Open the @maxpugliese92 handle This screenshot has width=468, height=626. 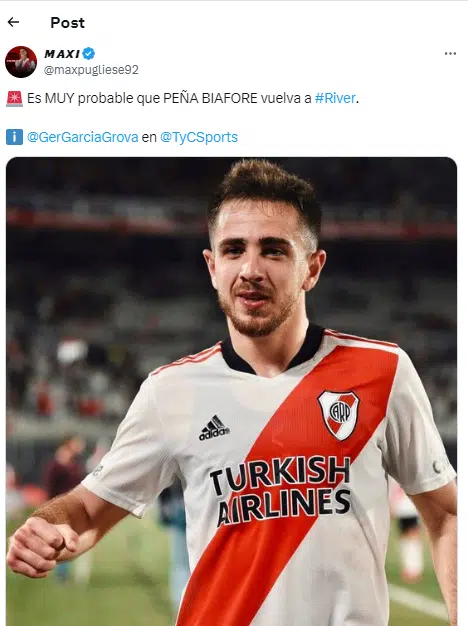(91, 70)
